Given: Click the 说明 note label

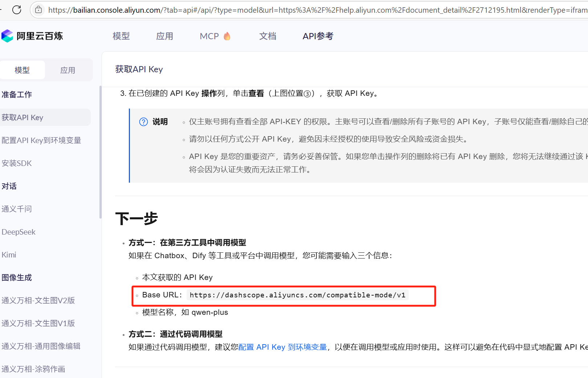Looking at the screenshot, I should click(160, 122).
